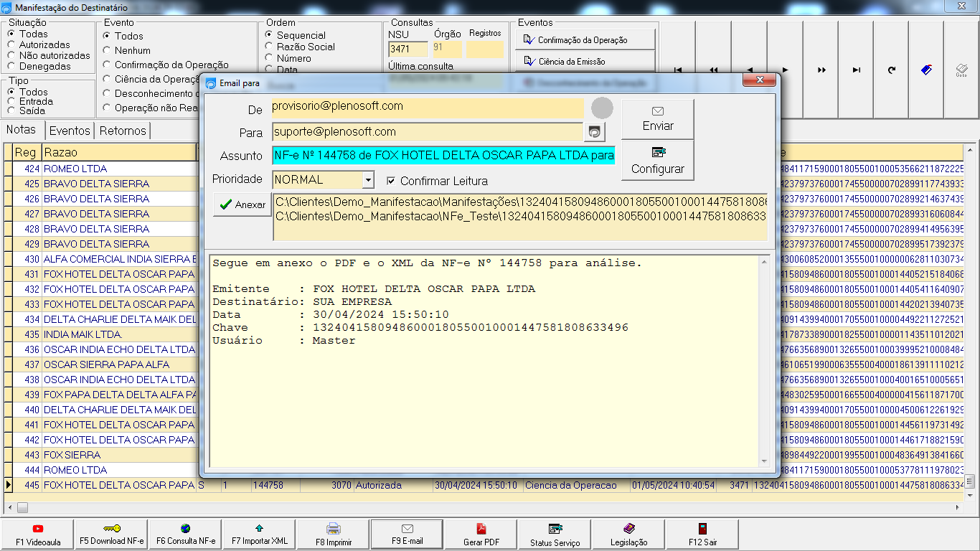980x551 pixels.
Task: Click the blue tag bookmark icon
Action: pyautogui.click(x=926, y=70)
